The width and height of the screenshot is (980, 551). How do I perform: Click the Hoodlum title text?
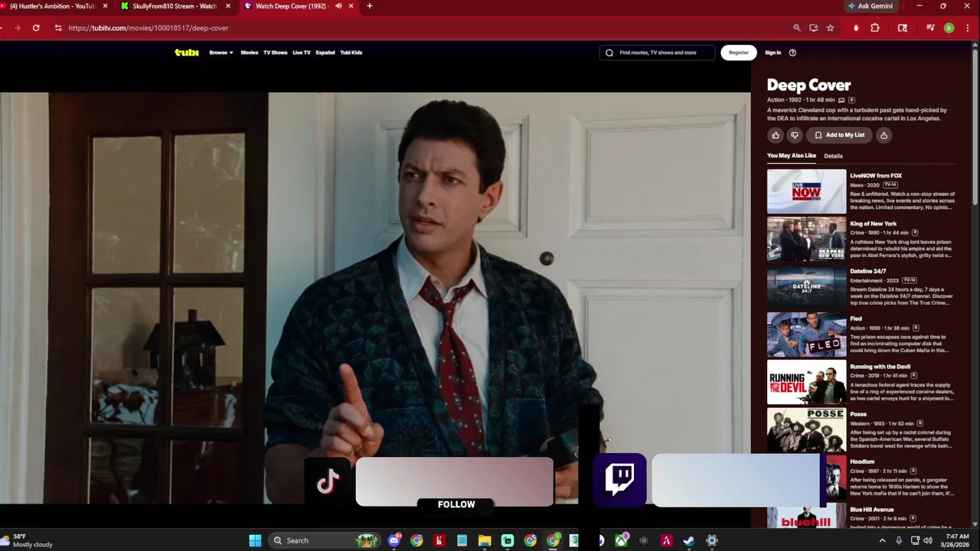[x=862, y=461]
